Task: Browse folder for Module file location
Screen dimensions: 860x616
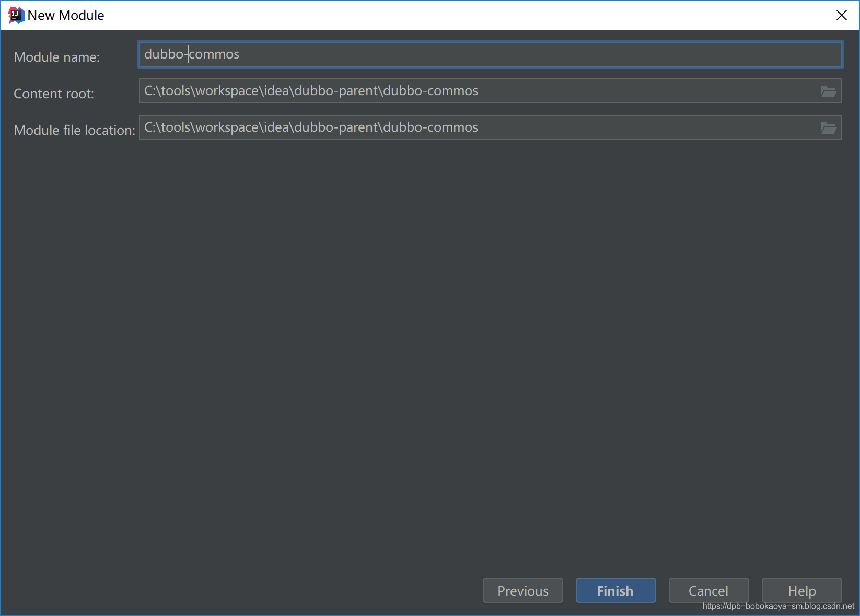Action: (x=829, y=128)
